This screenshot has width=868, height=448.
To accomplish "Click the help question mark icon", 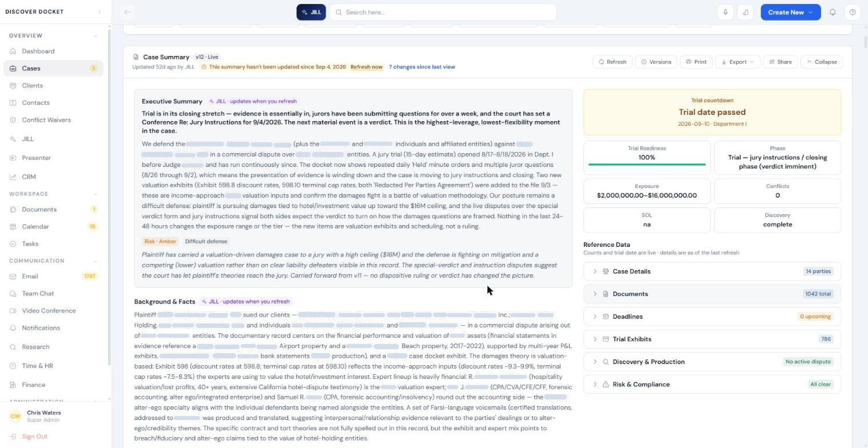I will pos(853,12).
